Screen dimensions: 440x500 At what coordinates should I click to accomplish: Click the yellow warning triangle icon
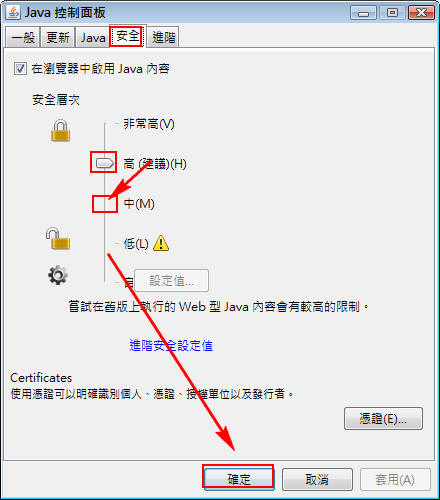[x=161, y=243]
